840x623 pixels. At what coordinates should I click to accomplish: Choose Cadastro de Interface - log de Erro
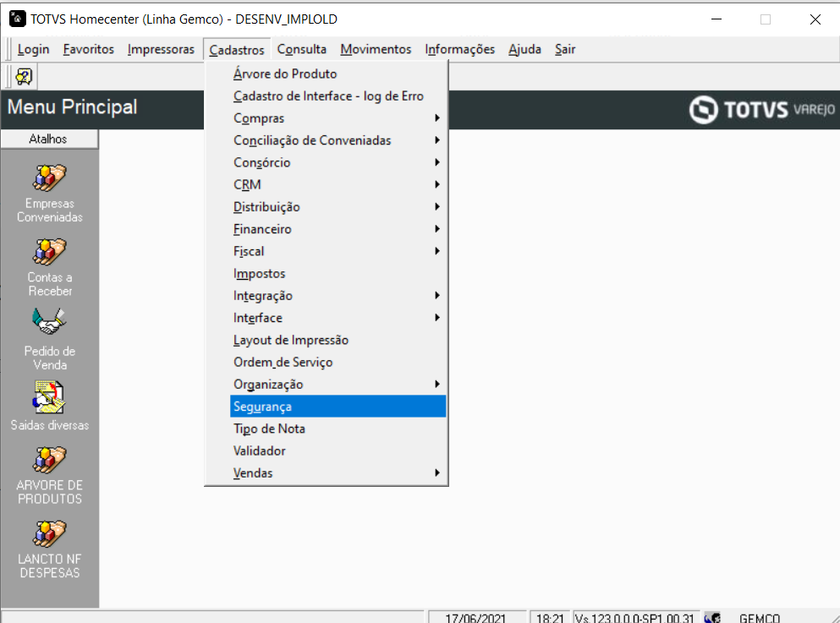[x=338, y=96]
